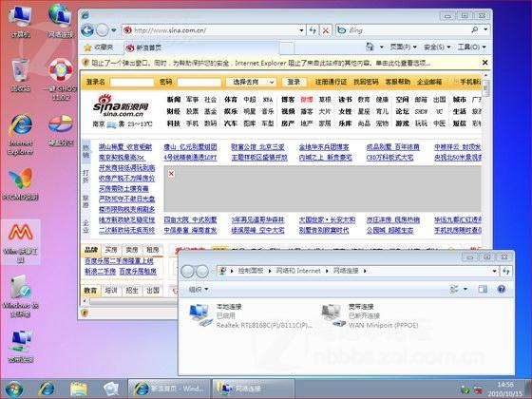The height and width of the screenshot is (399, 532).
Task: Click the IE forward navigation button
Action: (x=103, y=30)
